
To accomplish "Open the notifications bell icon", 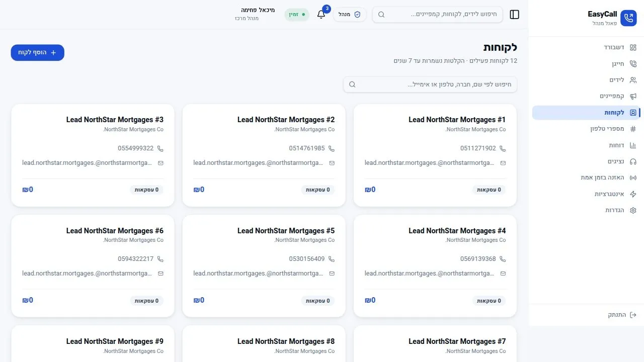I will click(x=321, y=15).
